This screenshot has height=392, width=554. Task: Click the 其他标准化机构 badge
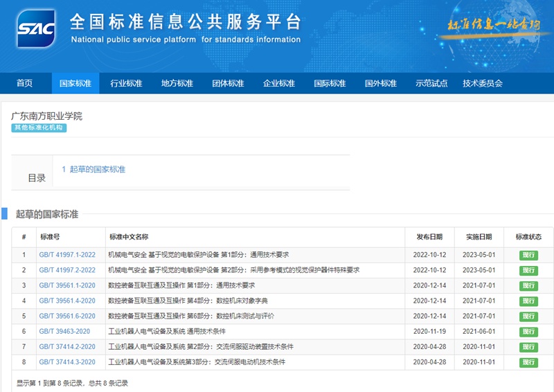[39, 127]
